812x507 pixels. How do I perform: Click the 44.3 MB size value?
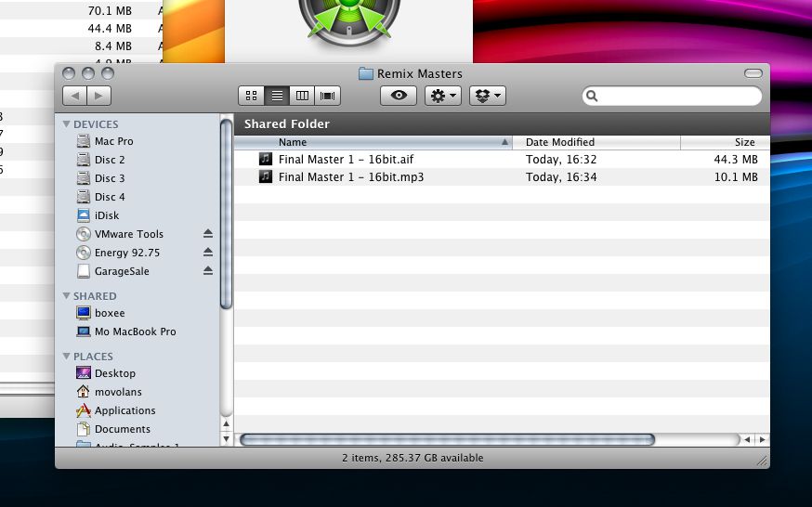[x=736, y=160]
